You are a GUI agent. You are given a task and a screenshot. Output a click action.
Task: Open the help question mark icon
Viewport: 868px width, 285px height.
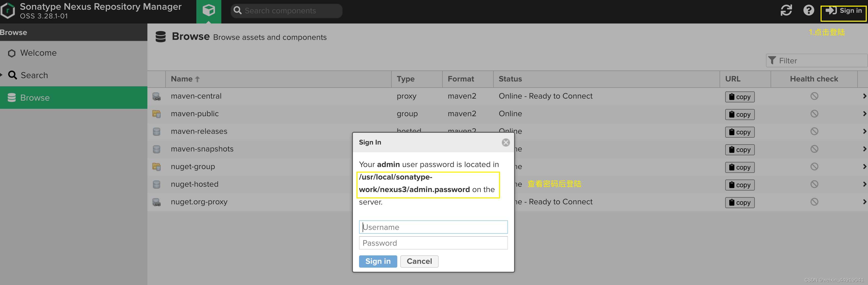point(808,10)
